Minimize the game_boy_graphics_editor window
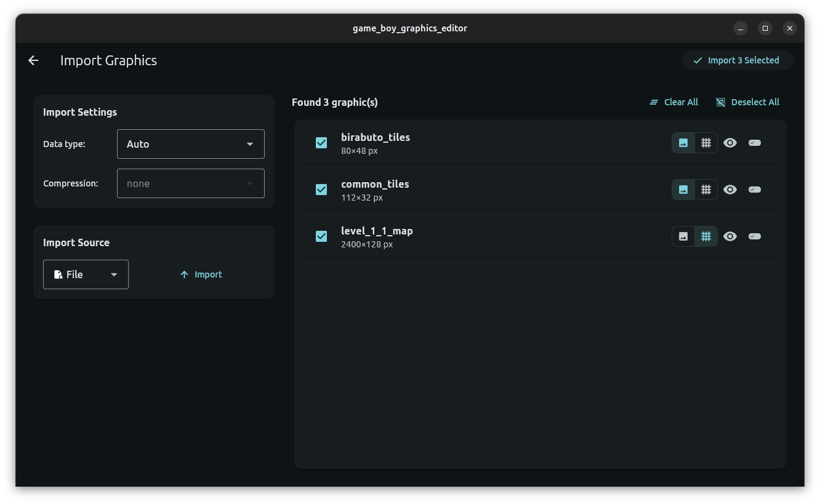This screenshot has height=504, width=820. point(741,28)
